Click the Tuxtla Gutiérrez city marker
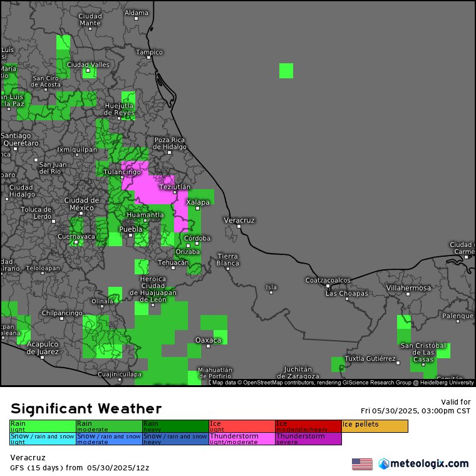The width and height of the screenshot is (476, 476). (398, 363)
